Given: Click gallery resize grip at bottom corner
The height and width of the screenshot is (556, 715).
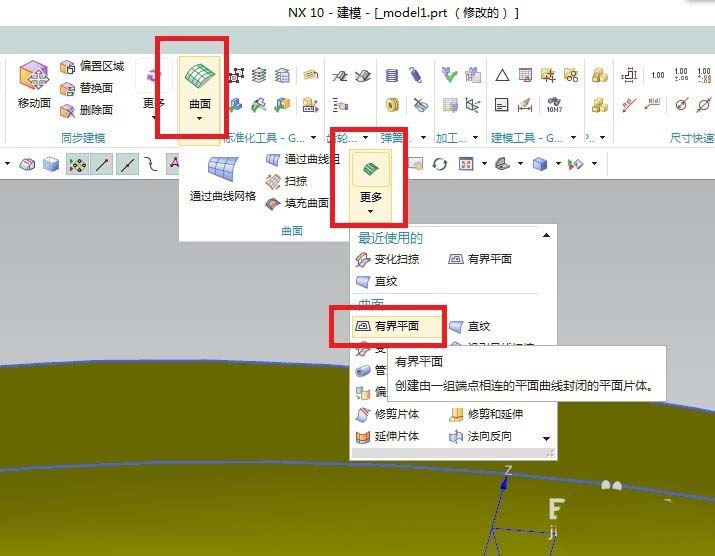Looking at the screenshot, I should coord(550,453).
